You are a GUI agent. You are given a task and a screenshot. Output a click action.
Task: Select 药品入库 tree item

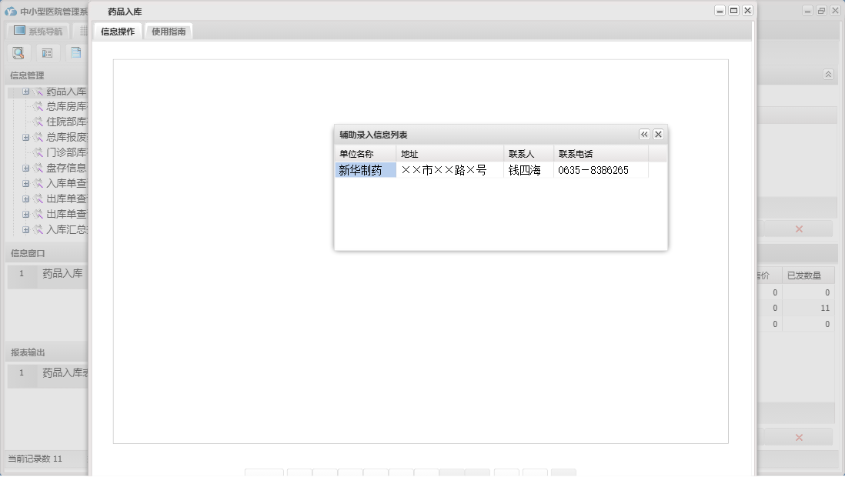(x=66, y=92)
